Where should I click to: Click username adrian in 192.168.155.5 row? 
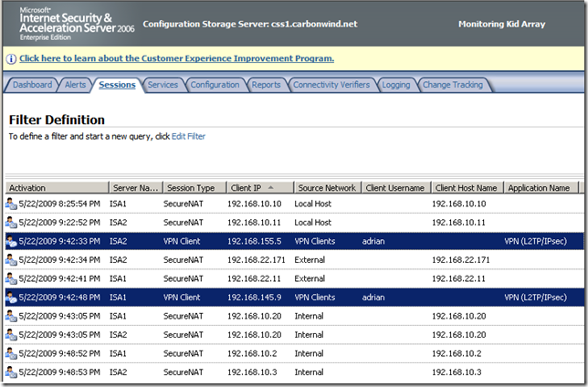(373, 242)
